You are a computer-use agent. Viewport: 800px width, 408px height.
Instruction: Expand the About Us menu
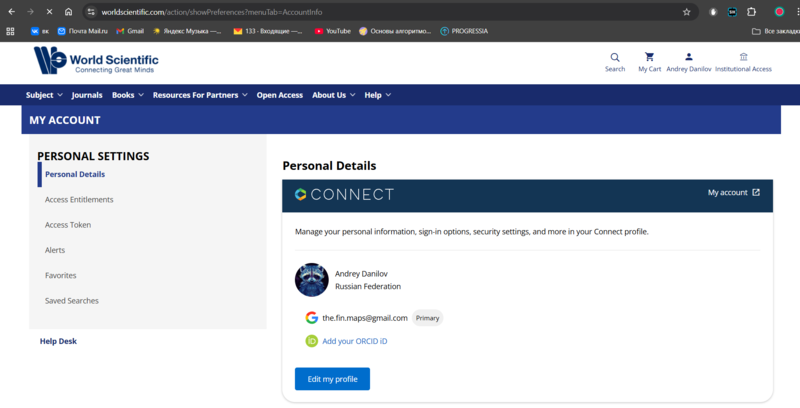coord(333,95)
